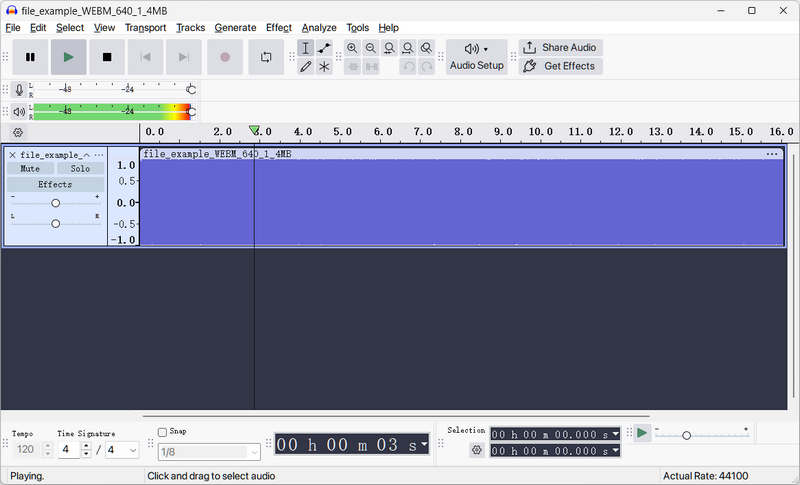This screenshot has height=485, width=800.
Task: Adjust the recording level slider knob
Action: pos(191,90)
